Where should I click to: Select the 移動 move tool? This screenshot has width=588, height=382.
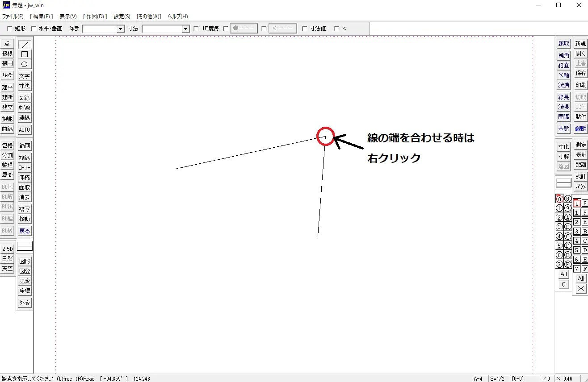25,219
